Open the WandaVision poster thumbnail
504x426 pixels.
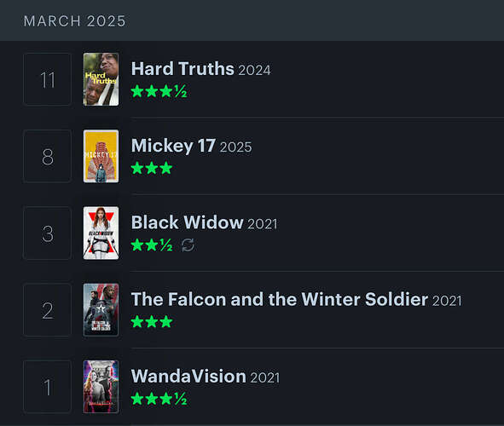(101, 387)
